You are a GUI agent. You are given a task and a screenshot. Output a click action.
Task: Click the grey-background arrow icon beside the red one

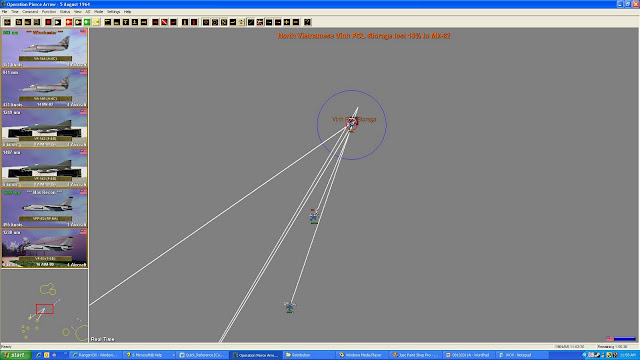click(78, 22)
